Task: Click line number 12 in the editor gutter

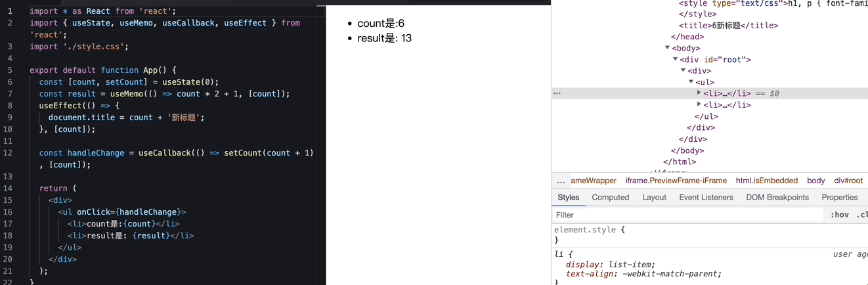Action: point(8,153)
